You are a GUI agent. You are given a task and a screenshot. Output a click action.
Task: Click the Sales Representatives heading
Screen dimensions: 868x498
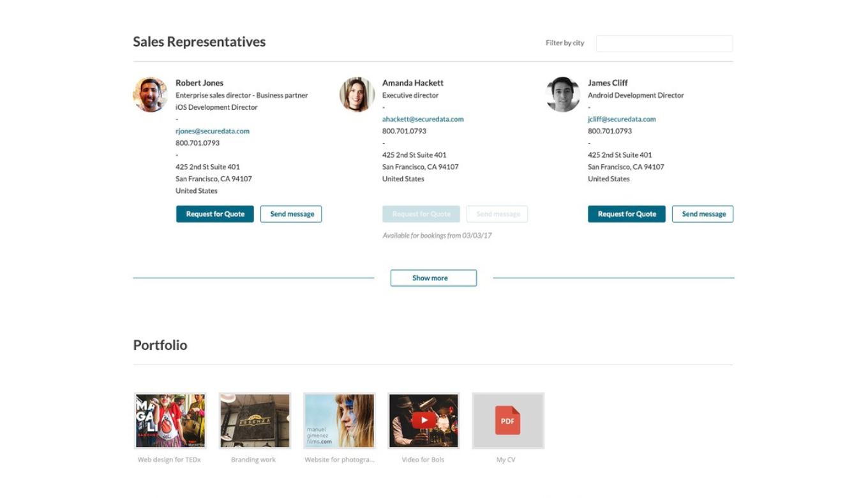pos(199,42)
